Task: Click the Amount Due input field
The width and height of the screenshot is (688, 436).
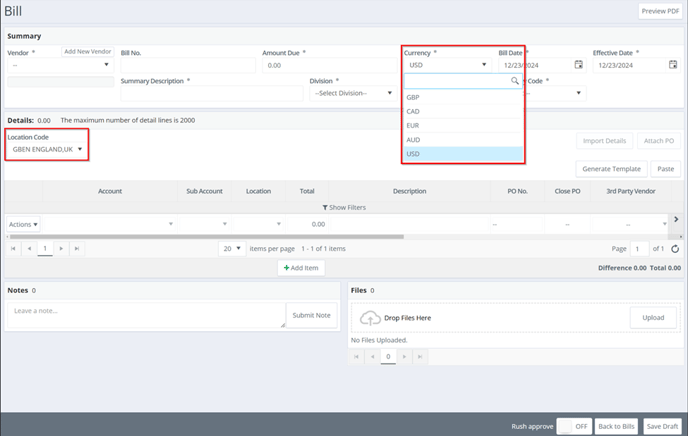Action: pyautogui.click(x=330, y=65)
